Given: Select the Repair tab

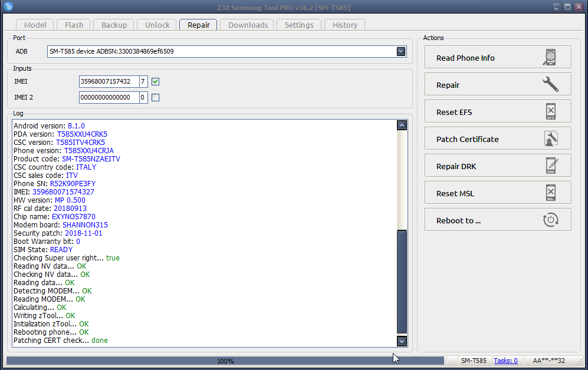Looking at the screenshot, I should coord(198,25).
